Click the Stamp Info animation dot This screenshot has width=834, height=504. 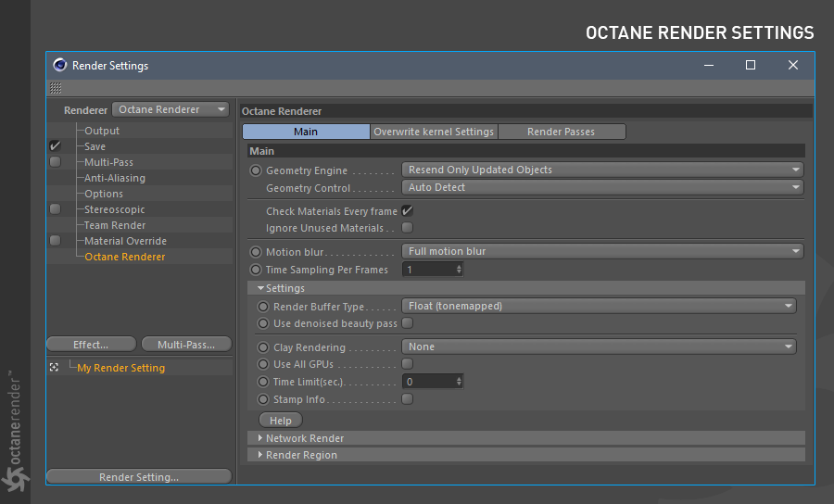tap(263, 399)
